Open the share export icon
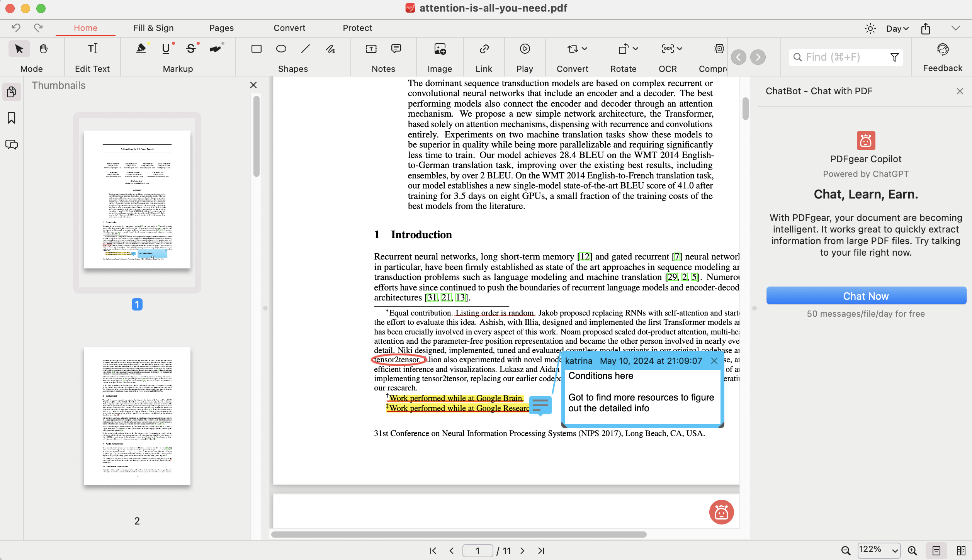This screenshot has height=560, width=972. click(926, 29)
